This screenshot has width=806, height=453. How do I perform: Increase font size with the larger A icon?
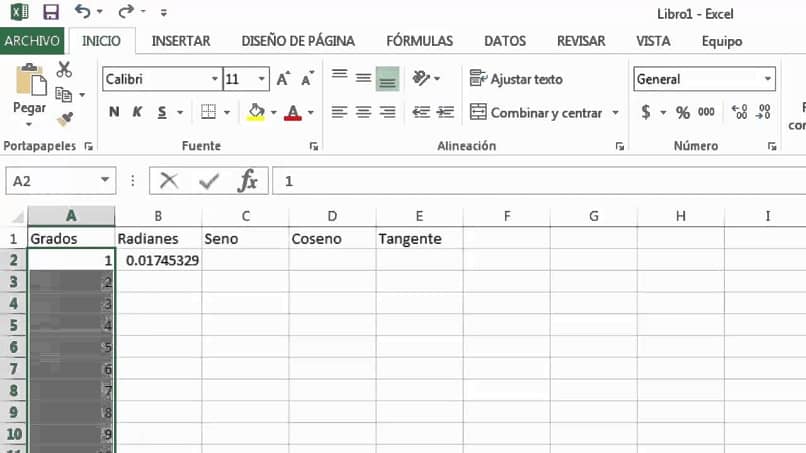point(283,79)
